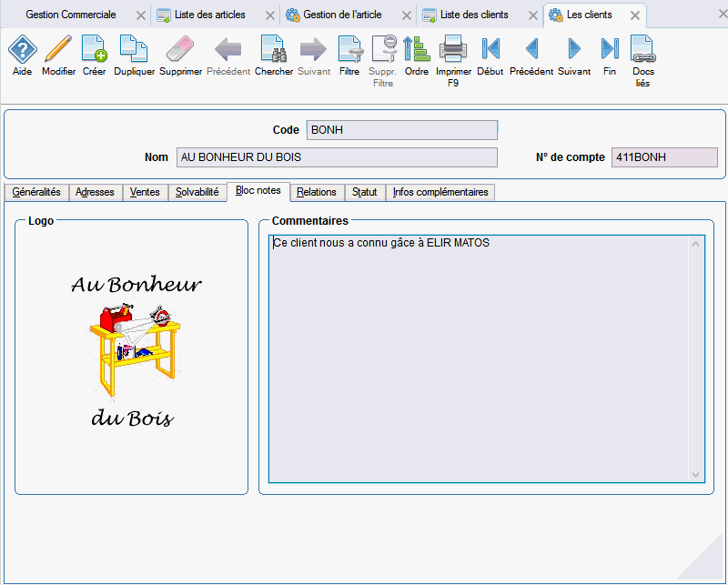This screenshot has width=728, height=585.
Task: Open the Solvabilité tab
Action: click(197, 192)
